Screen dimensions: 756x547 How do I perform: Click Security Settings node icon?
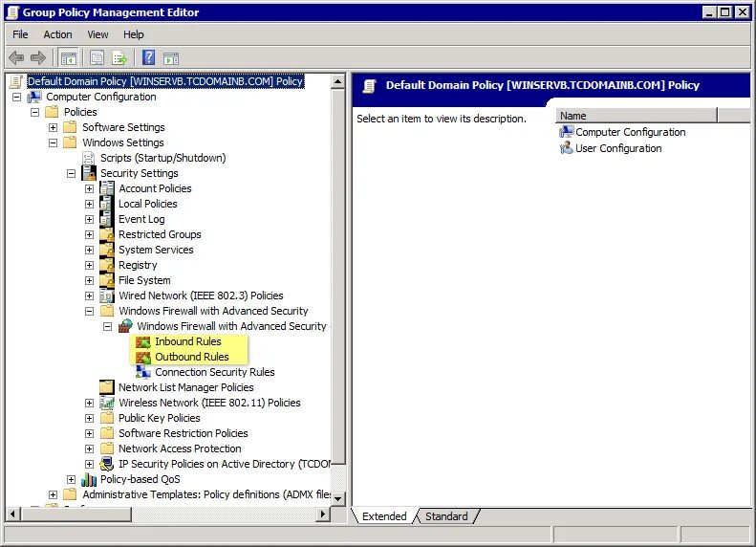coord(89,173)
